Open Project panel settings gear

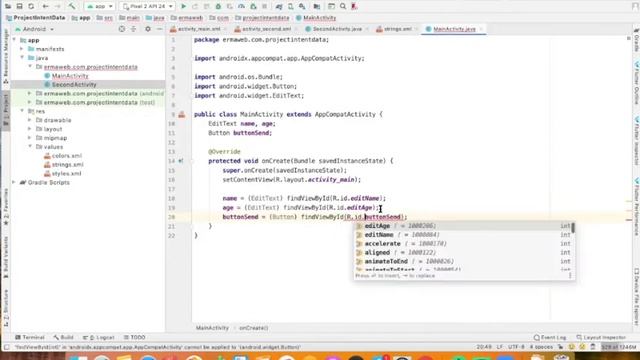tap(148, 29)
